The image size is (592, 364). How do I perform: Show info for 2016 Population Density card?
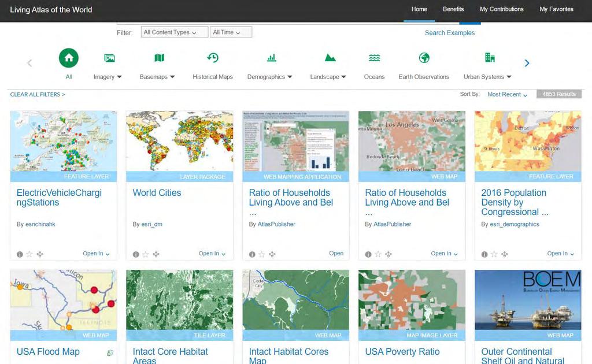484,254
